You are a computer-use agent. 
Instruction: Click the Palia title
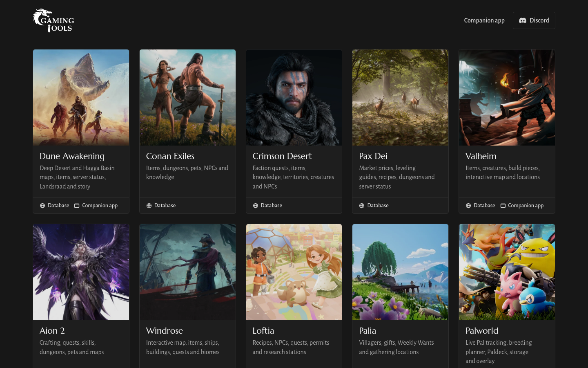click(367, 331)
